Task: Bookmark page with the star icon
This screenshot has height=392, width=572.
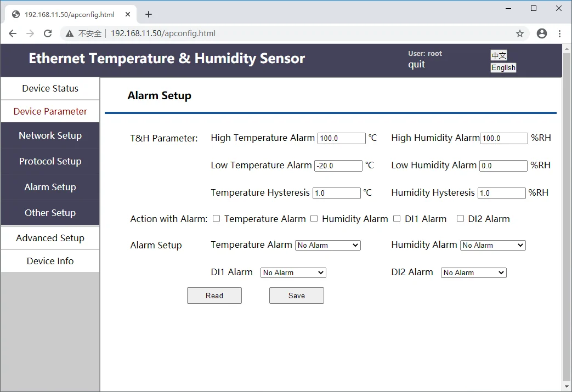Action: 520,33
